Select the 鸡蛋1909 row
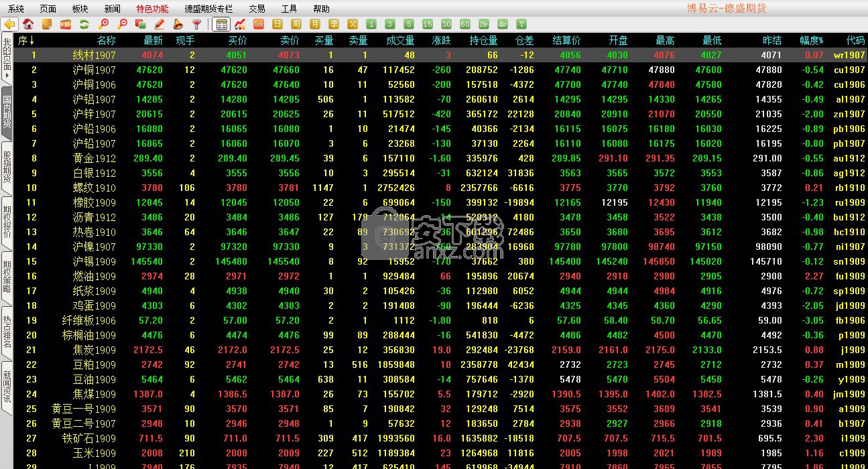 pyautogui.click(x=440, y=306)
